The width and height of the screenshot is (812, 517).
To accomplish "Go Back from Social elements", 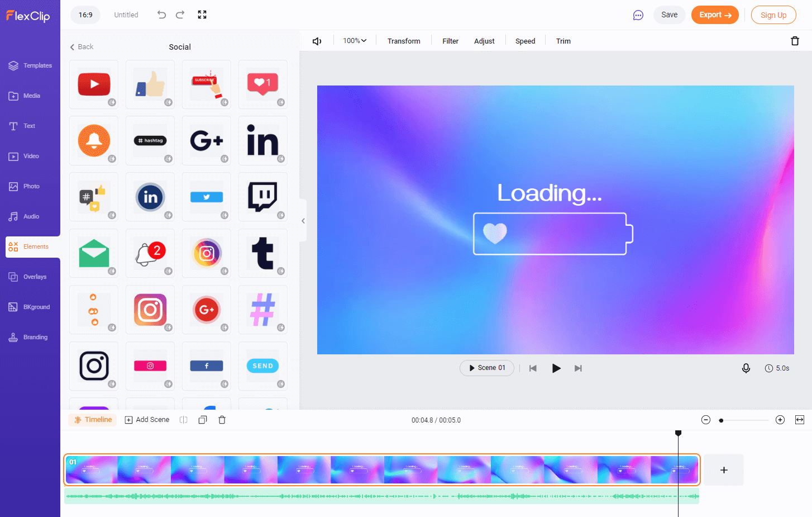I will tap(82, 47).
